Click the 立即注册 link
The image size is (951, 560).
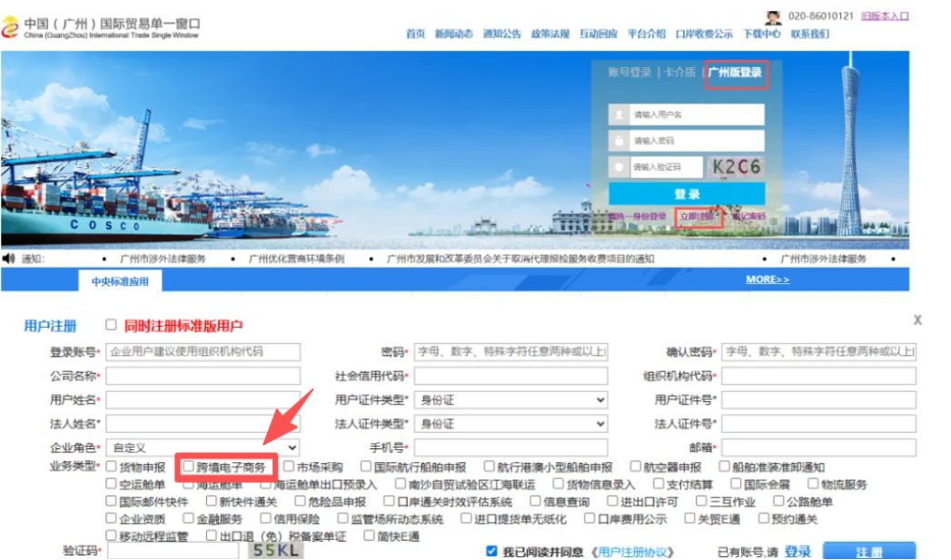click(697, 216)
